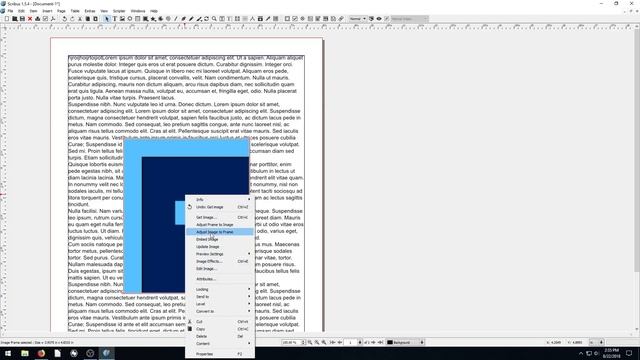Toggle color management icon in toolbar
The width and height of the screenshot is (640, 360).
tap(371, 19)
